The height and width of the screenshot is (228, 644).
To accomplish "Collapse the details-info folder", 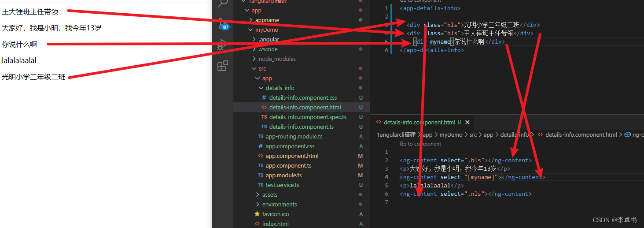I will coord(261,88).
